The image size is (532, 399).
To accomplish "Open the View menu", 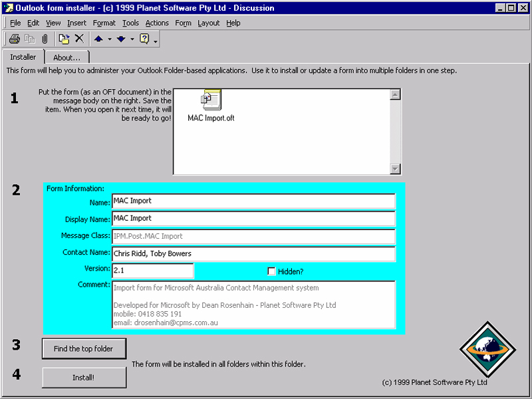I will (53, 23).
